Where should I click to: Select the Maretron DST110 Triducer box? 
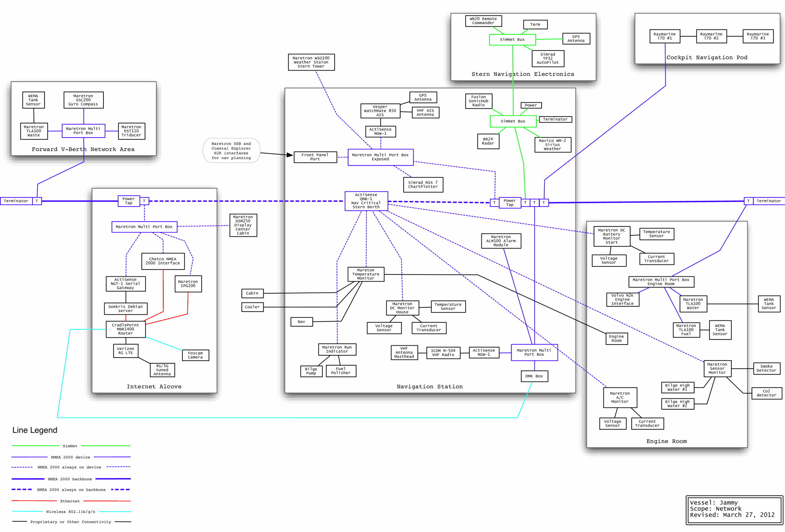pyautogui.click(x=131, y=131)
